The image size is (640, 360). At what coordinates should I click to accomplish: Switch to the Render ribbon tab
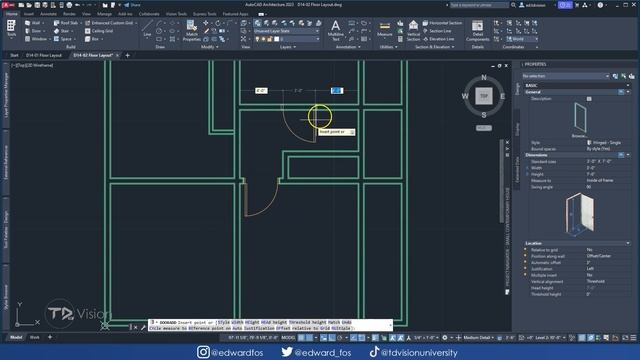pyautogui.click(x=69, y=14)
